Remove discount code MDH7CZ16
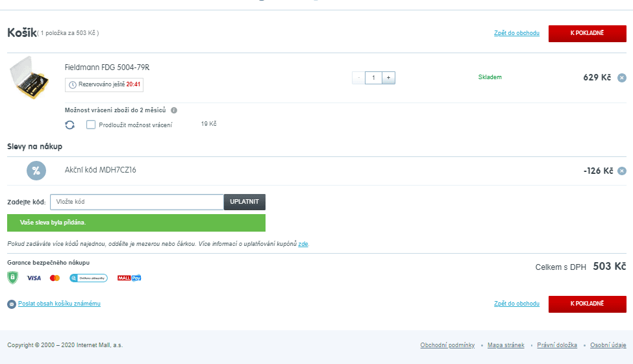Viewport: 633px width, 364px height. [x=621, y=171]
